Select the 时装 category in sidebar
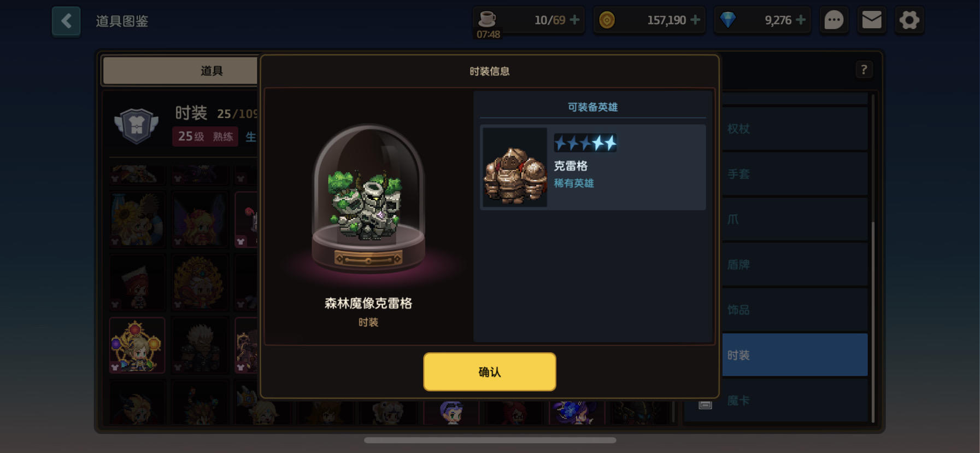The height and width of the screenshot is (453, 980). pyautogui.click(x=795, y=355)
